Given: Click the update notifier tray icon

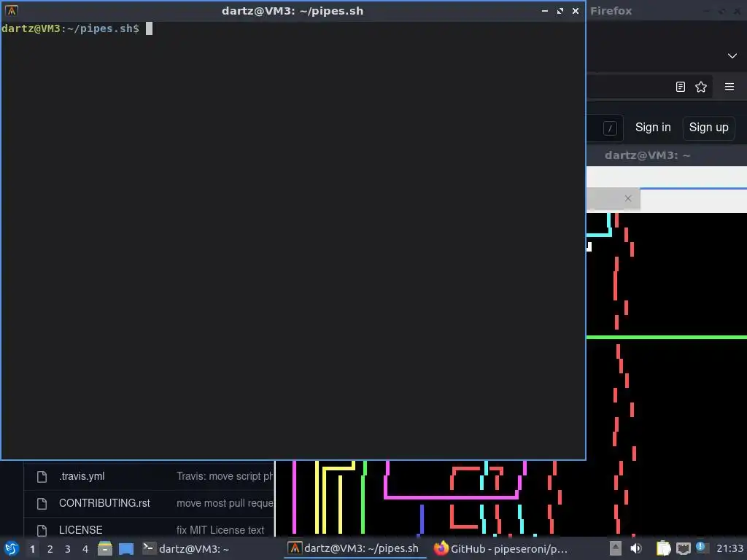Looking at the screenshot, I should click(x=700, y=547).
